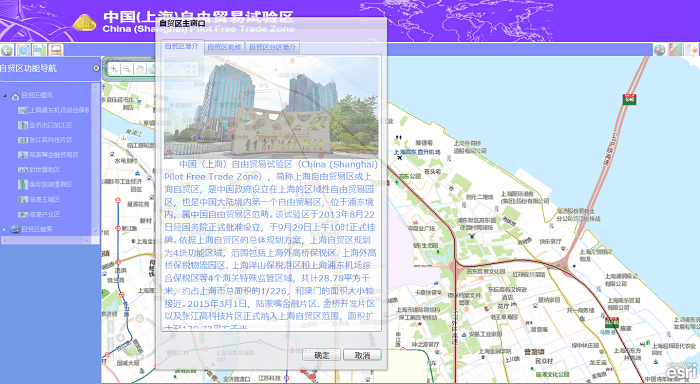
Task: Close the 自贸区功能导航 panel with the X button
Action: coord(96,68)
